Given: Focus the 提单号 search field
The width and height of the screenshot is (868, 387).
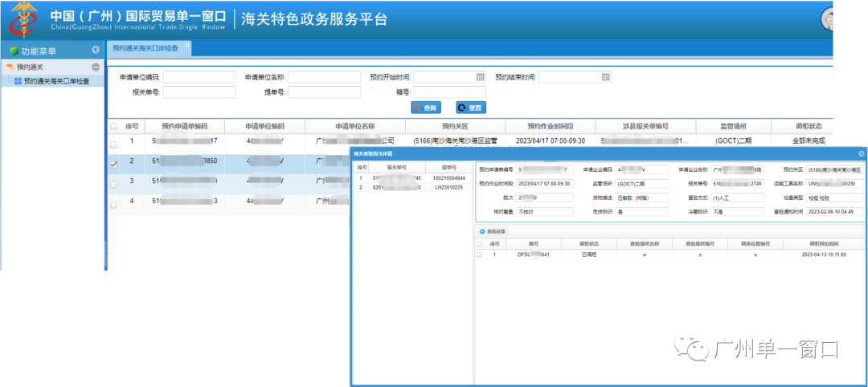Looking at the screenshot, I should [325, 92].
